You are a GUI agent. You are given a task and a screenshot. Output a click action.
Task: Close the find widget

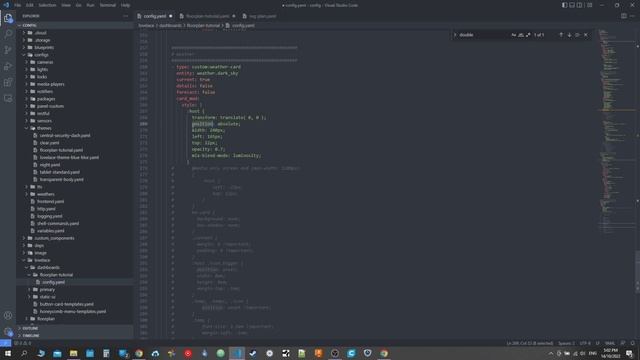pyautogui.click(x=586, y=35)
